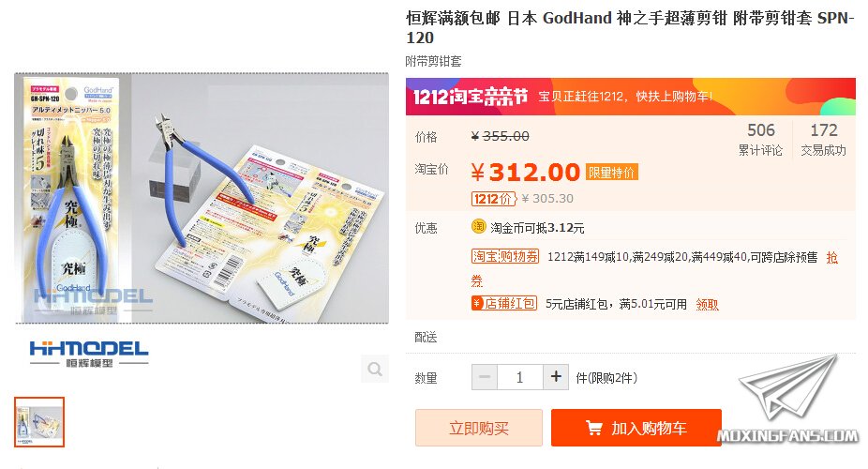Click the 淘宝购物券 coupon badge
The height and width of the screenshot is (469, 868).
[505, 256]
